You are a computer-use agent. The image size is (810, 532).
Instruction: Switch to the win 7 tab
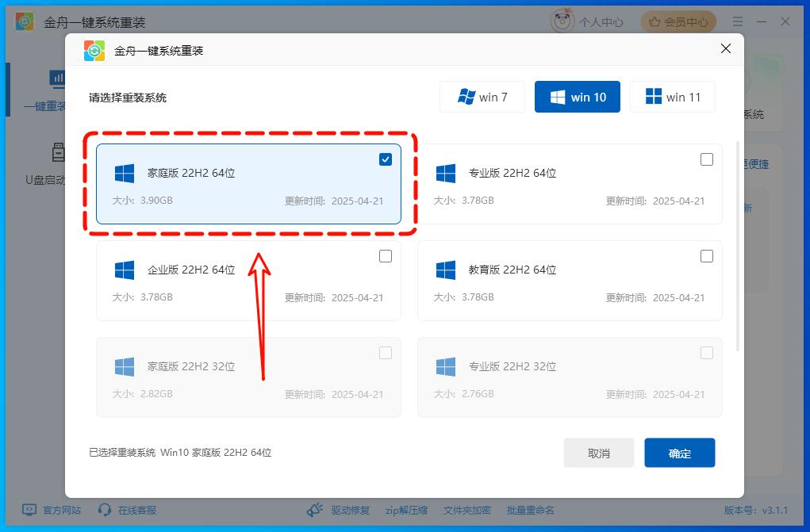click(482, 96)
